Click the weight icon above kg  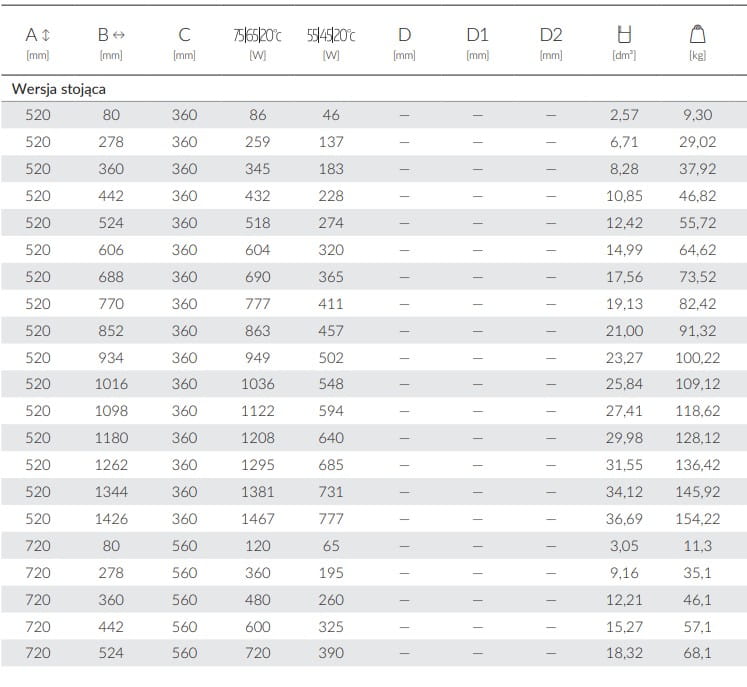697,35
